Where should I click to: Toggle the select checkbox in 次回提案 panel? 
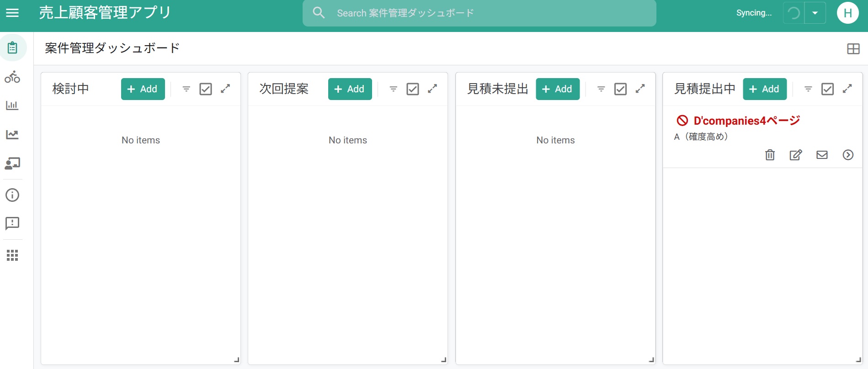click(x=413, y=89)
